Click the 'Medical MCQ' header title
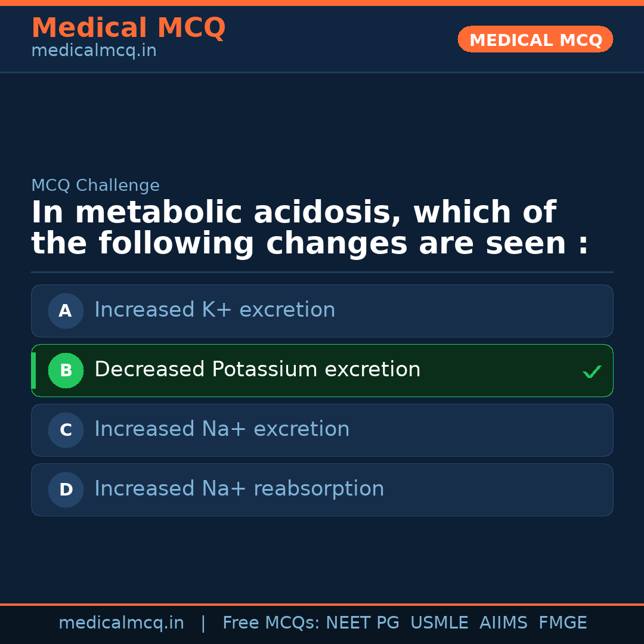 pyautogui.click(x=128, y=28)
